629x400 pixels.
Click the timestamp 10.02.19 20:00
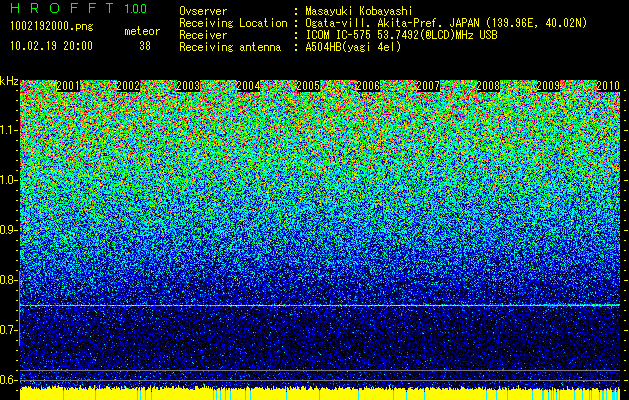click(51, 46)
